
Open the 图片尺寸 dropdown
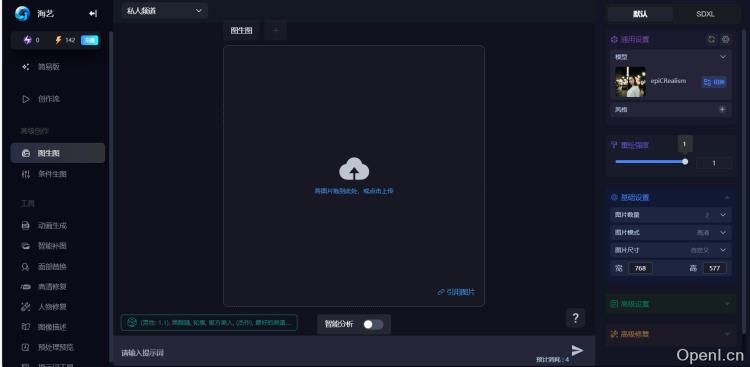pos(671,250)
